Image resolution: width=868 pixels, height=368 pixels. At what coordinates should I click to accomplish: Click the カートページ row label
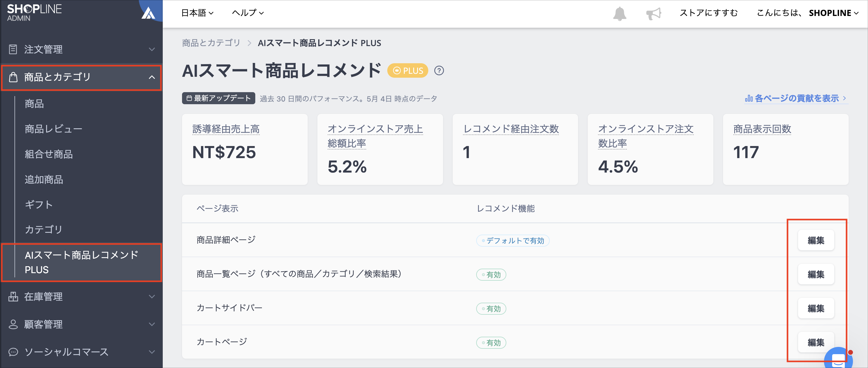[222, 342]
